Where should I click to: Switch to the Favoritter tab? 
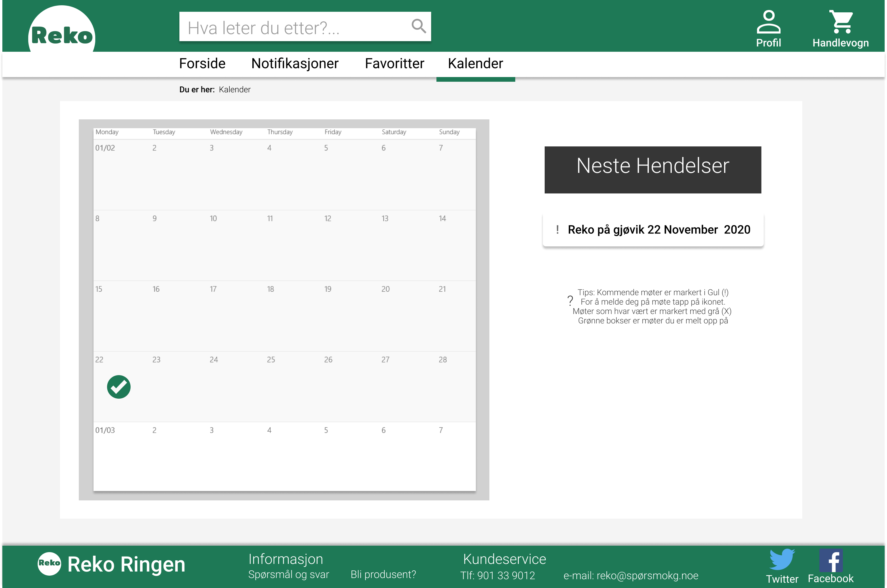point(395,64)
